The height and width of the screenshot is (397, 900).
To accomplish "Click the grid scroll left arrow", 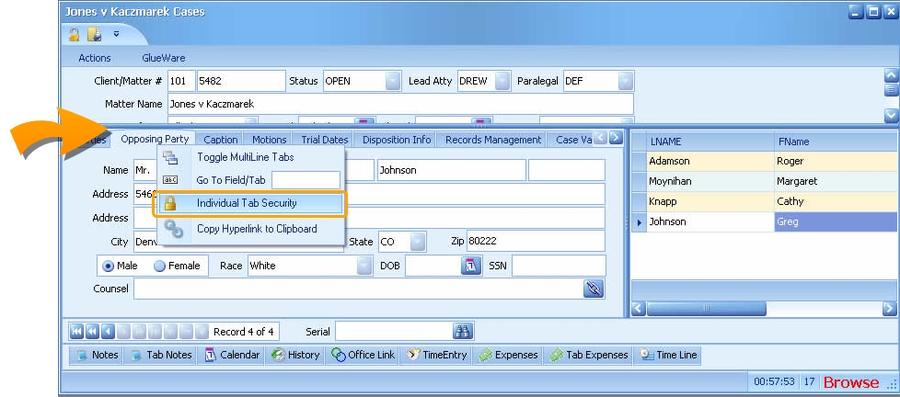I will [x=639, y=309].
